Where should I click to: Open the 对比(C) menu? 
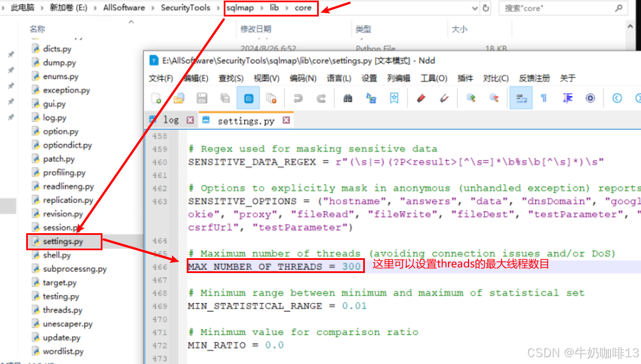(x=496, y=78)
